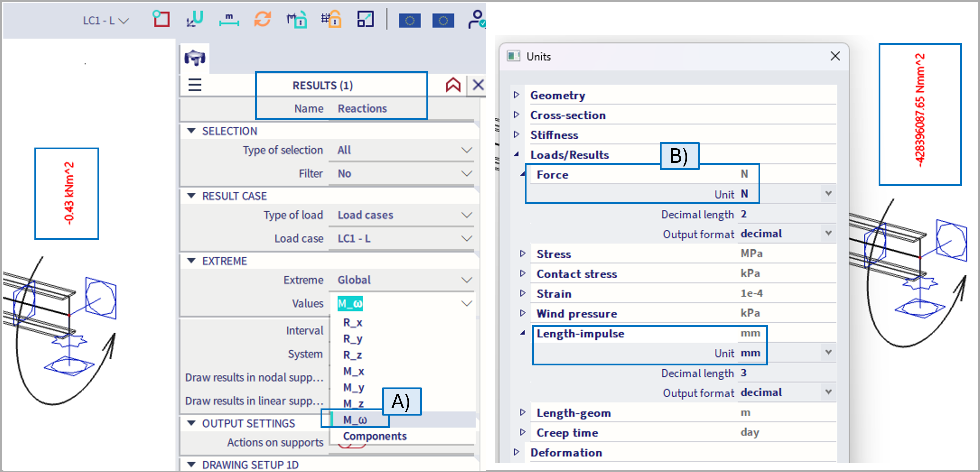Click the diagram lock icon in toolbar

(297, 19)
